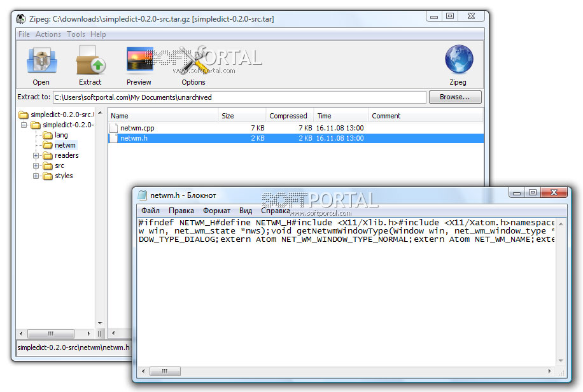
Task: Click Notepad scroll right arrow
Action: click(x=549, y=371)
